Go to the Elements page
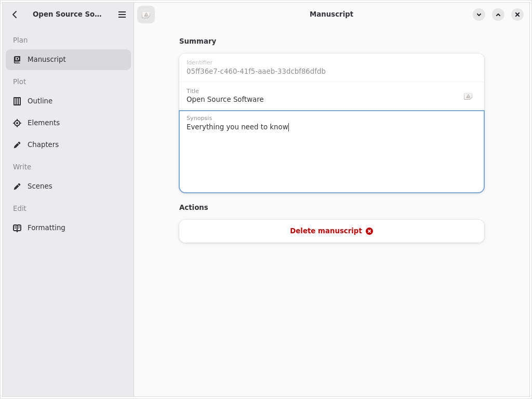 coord(68,123)
